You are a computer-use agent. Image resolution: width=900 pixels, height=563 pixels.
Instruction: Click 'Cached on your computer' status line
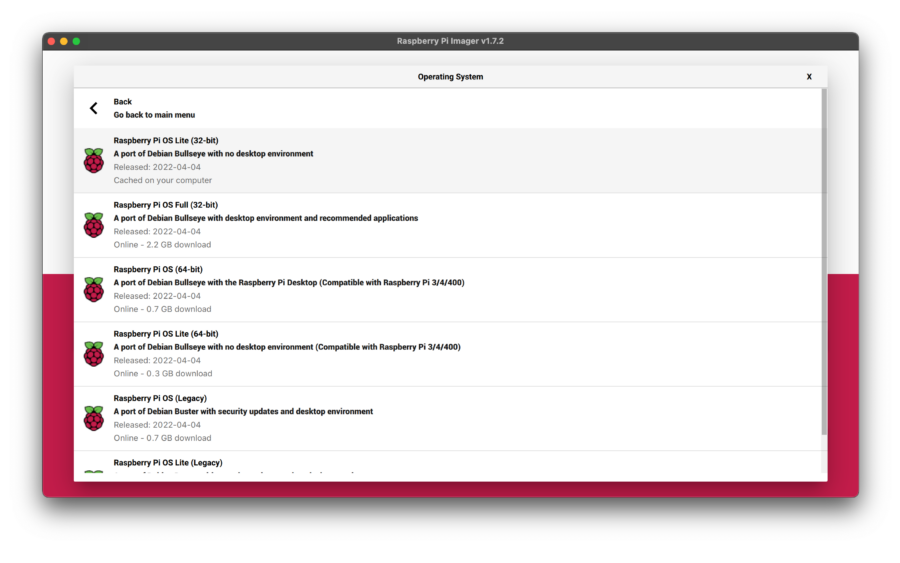[163, 181]
